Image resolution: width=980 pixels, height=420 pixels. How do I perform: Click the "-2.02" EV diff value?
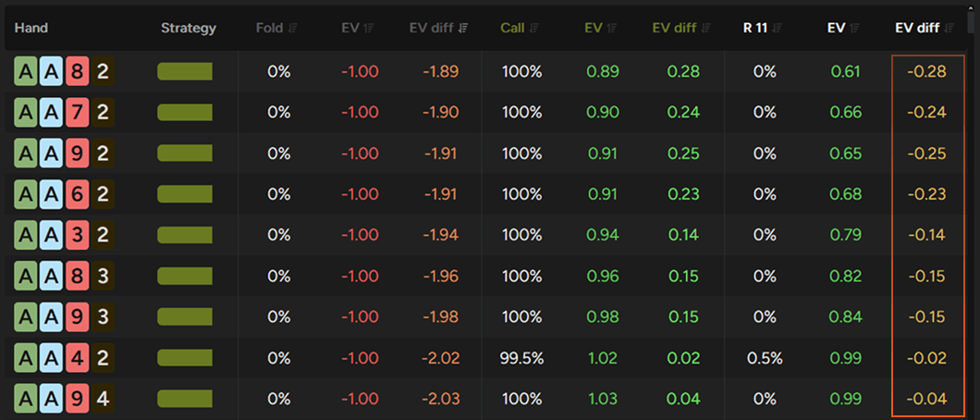pyautogui.click(x=441, y=359)
